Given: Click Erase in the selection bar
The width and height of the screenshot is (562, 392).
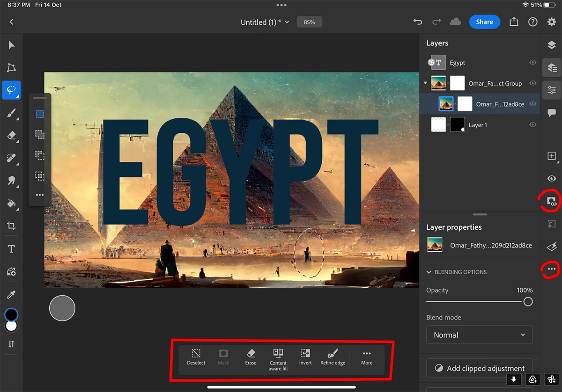Looking at the screenshot, I should click(251, 357).
